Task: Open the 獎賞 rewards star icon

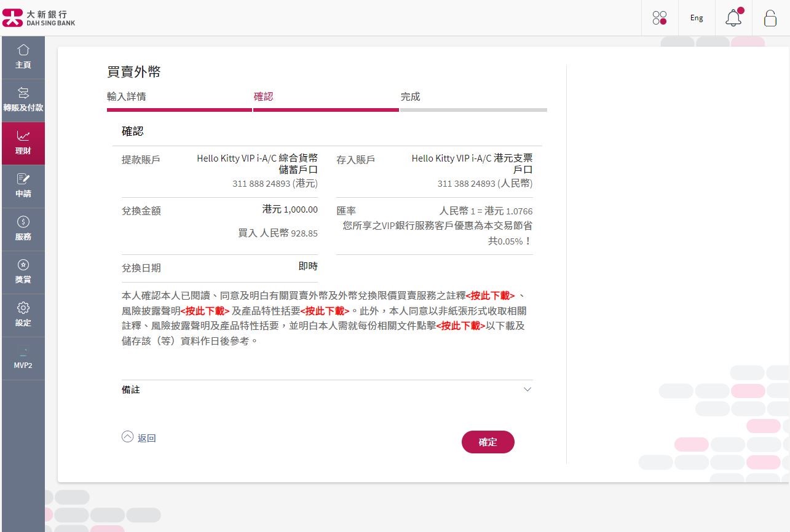Action: coord(23,272)
